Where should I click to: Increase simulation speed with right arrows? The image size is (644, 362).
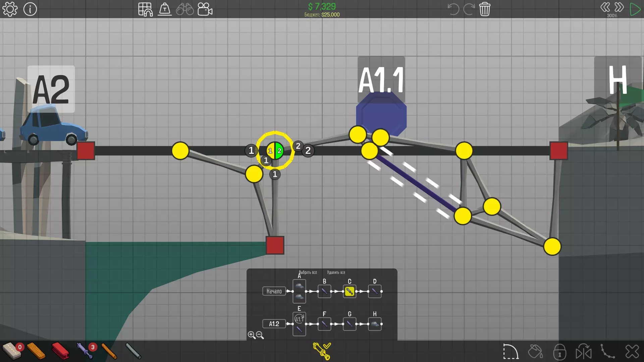619,7
